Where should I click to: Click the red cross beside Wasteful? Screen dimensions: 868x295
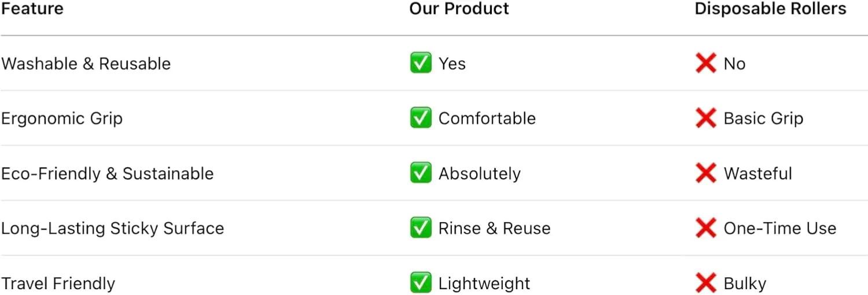point(706,173)
